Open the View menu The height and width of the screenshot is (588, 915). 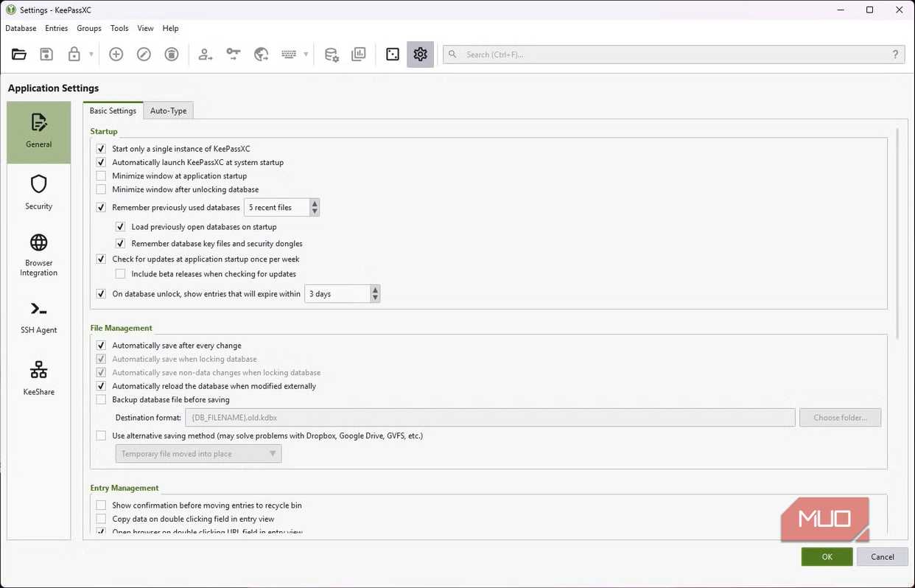(145, 28)
